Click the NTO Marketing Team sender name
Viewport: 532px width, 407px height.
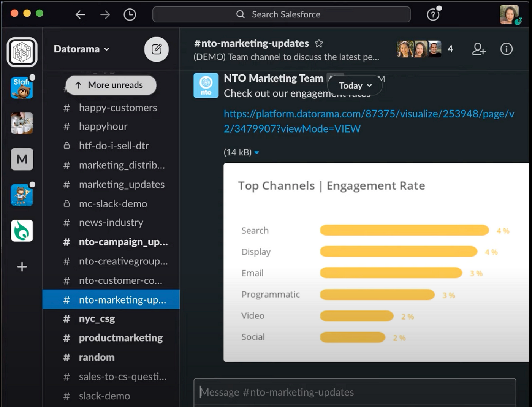tap(274, 78)
